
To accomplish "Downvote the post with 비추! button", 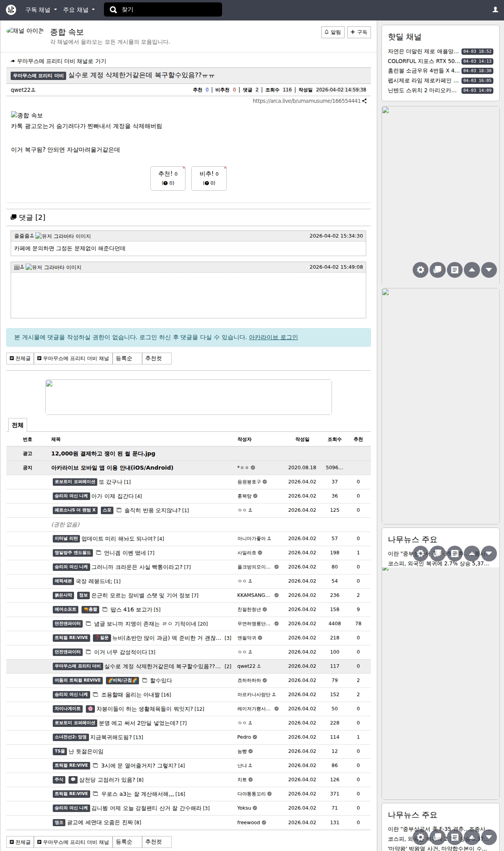I will (209, 178).
